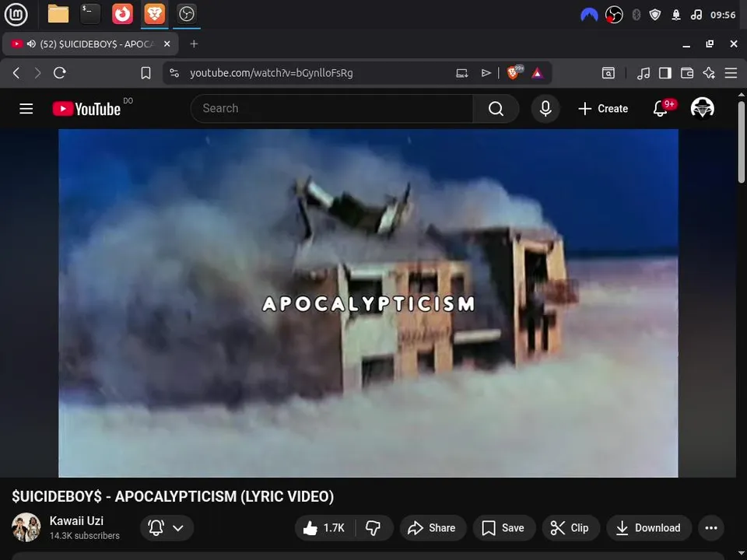Open the file manager from the panel
The image size is (747, 560).
[x=58, y=14]
